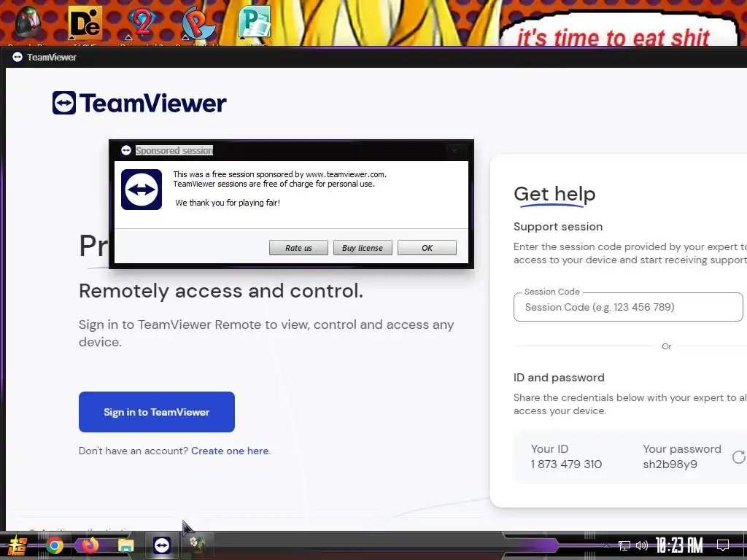Click the Sponsored session dialog title text
This screenshot has height=560, width=747.
174,150
